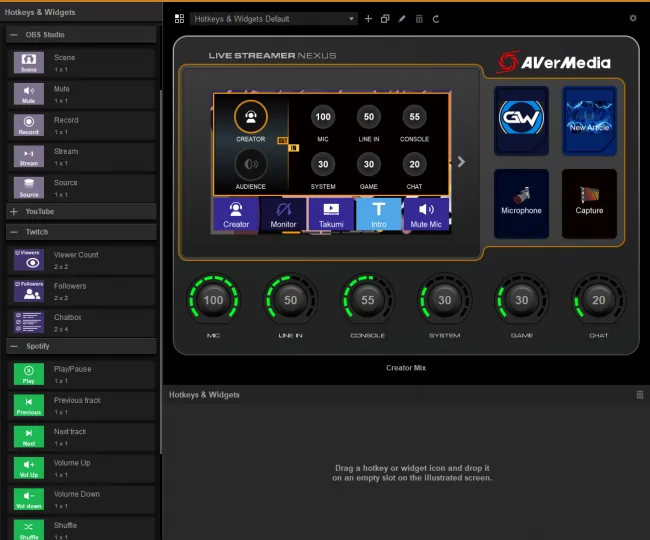Click the 'Creator Mix' label

click(x=406, y=368)
